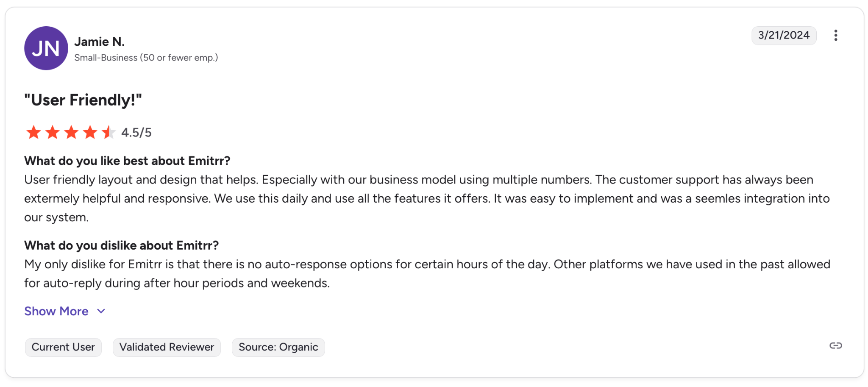
Task: Click the second rating star
Action: pos(53,132)
